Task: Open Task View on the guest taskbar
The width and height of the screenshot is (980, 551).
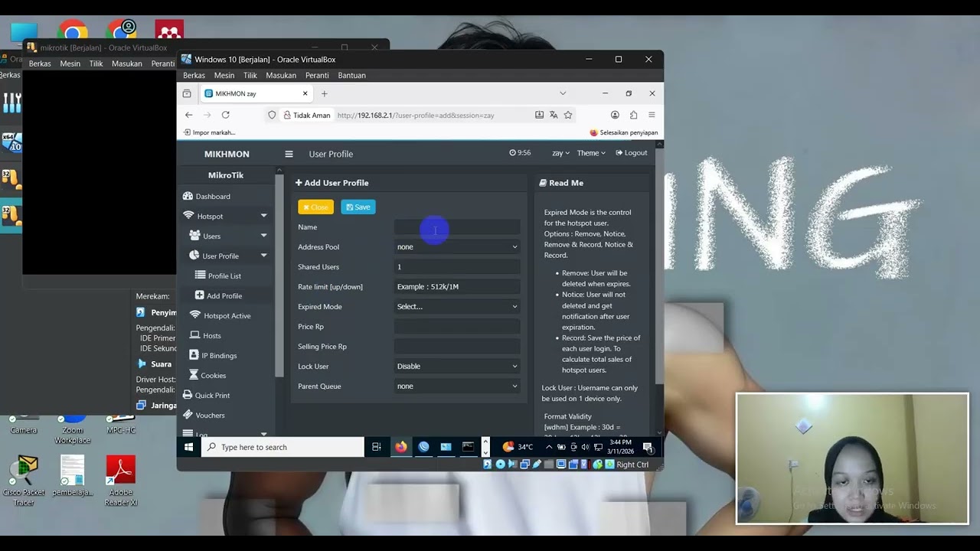Action: 376,447
